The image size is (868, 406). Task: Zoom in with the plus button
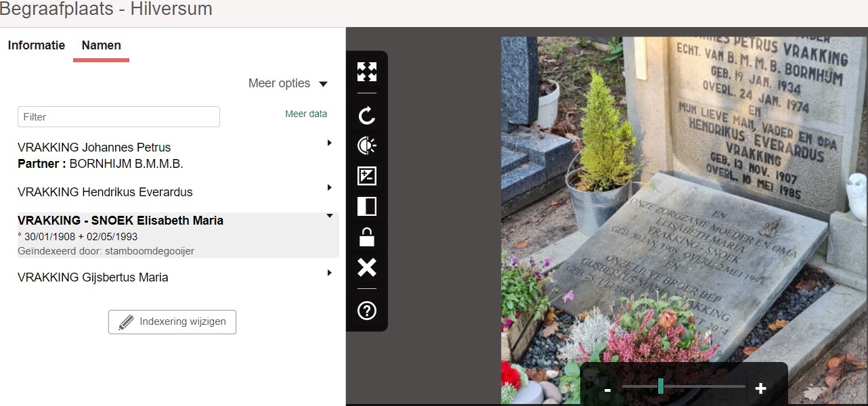pos(760,388)
